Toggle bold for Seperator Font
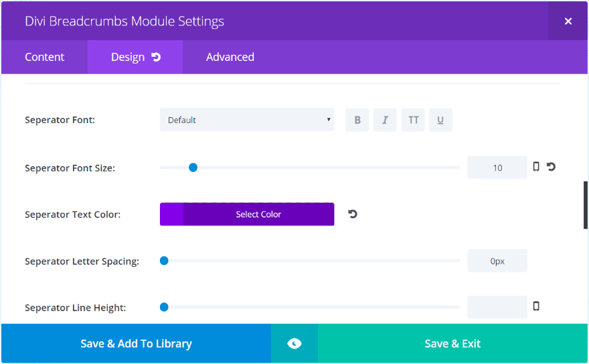Viewport: 589px width, 364px height. pyautogui.click(x=357, y=120)
